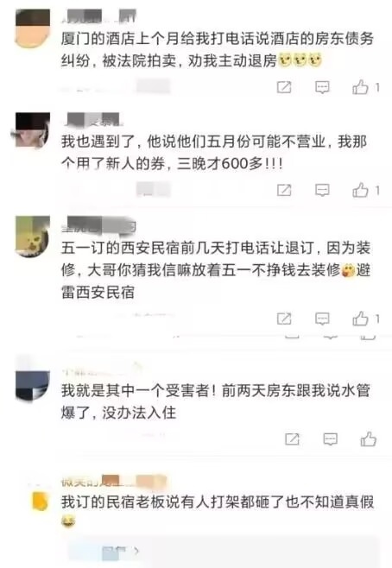Like the 水管爆了 comment
The height and width of the screenshot is (568, 392).
369,439
